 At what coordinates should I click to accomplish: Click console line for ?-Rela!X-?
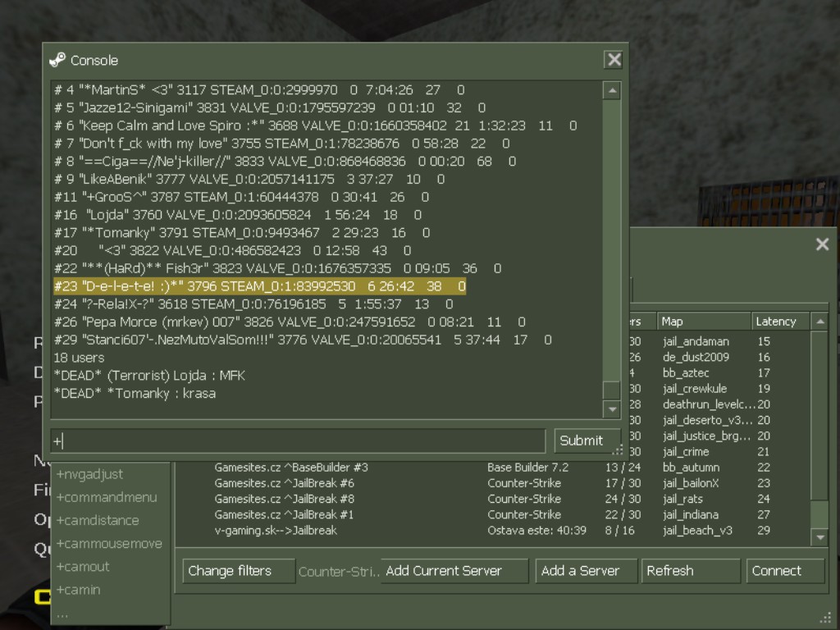[x=253, y=304]
